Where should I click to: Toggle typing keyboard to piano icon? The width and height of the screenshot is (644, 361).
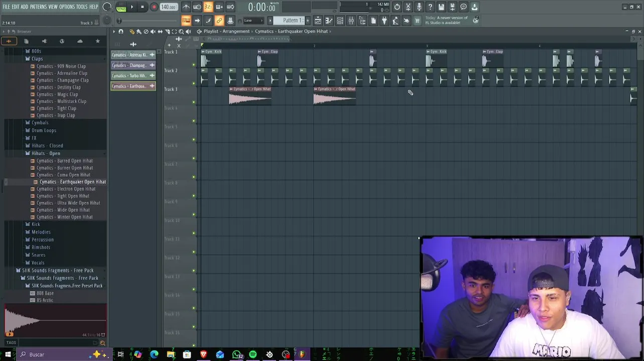[x=186, y=21]
